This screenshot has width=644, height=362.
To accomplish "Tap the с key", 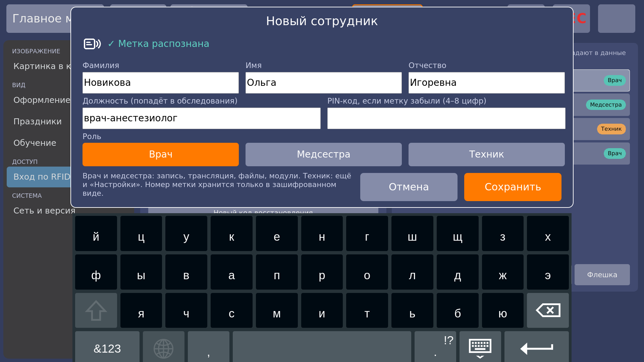I will [231, 310].
